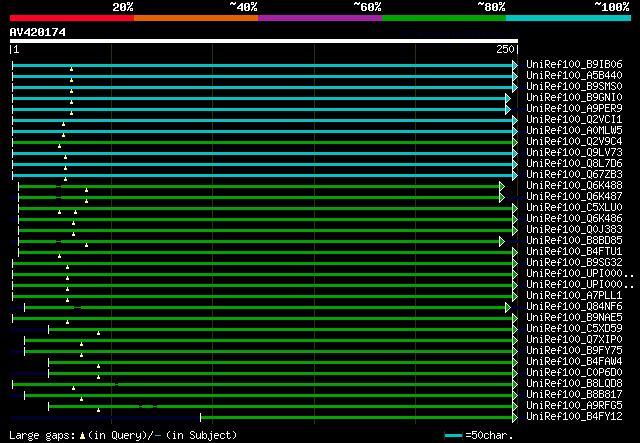Click the UniRef100_A9RFG5 label
Screen dimensions: 640x443
click(574, 406)
